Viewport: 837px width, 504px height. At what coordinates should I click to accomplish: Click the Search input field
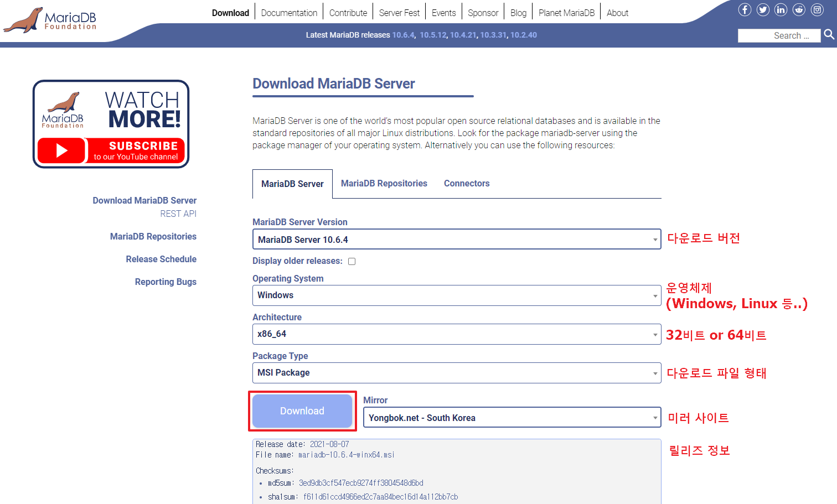779,35
